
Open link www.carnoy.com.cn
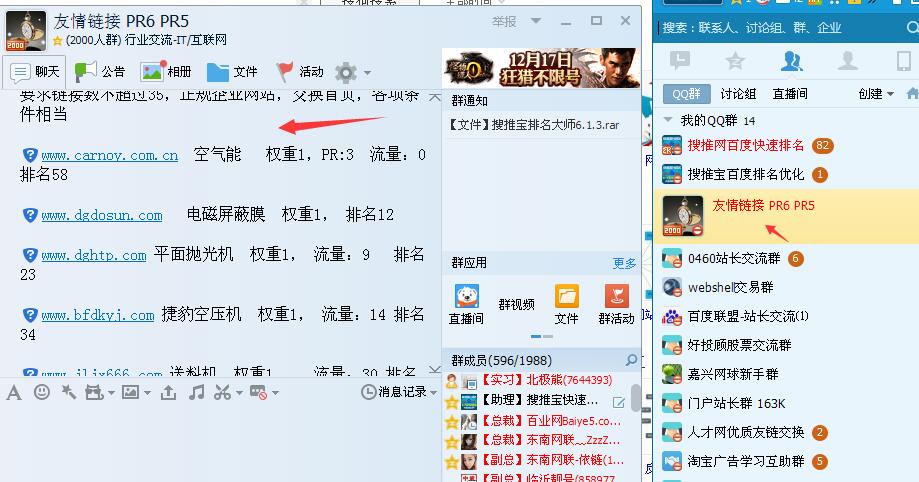coord(109,155)
